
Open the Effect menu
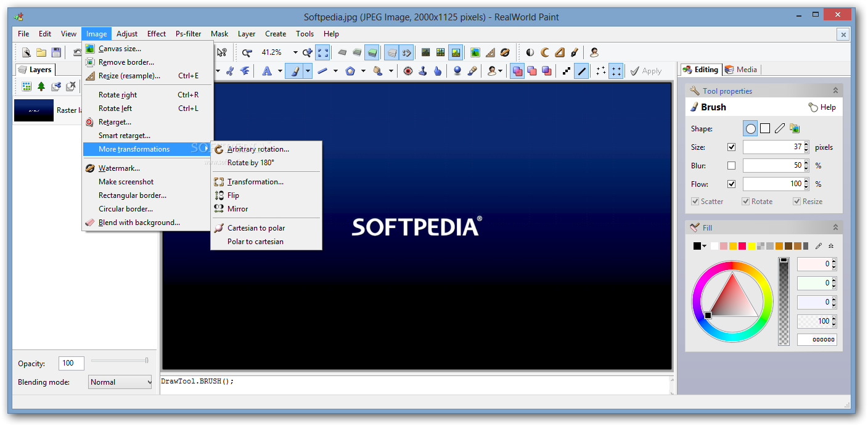(157, 34)
